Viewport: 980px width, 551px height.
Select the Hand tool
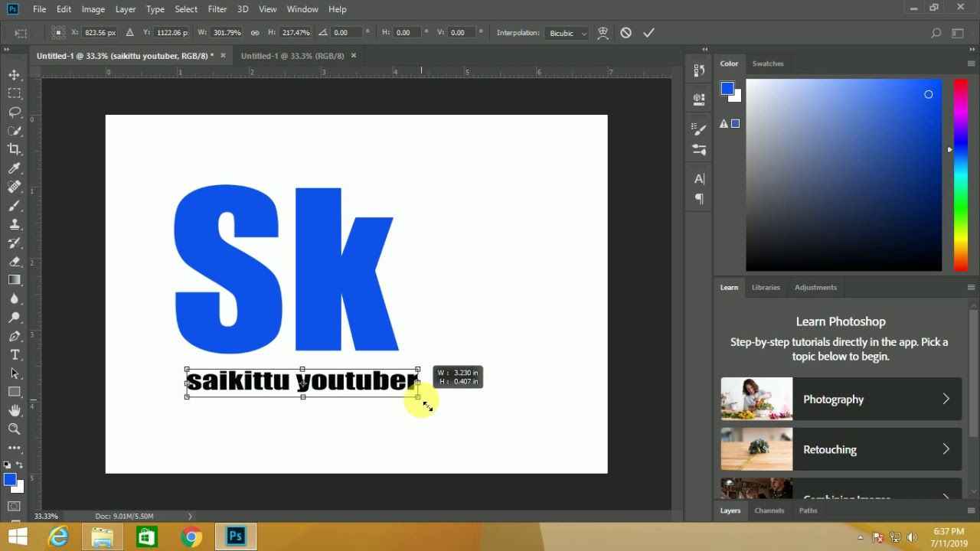[x=15, y=411]
